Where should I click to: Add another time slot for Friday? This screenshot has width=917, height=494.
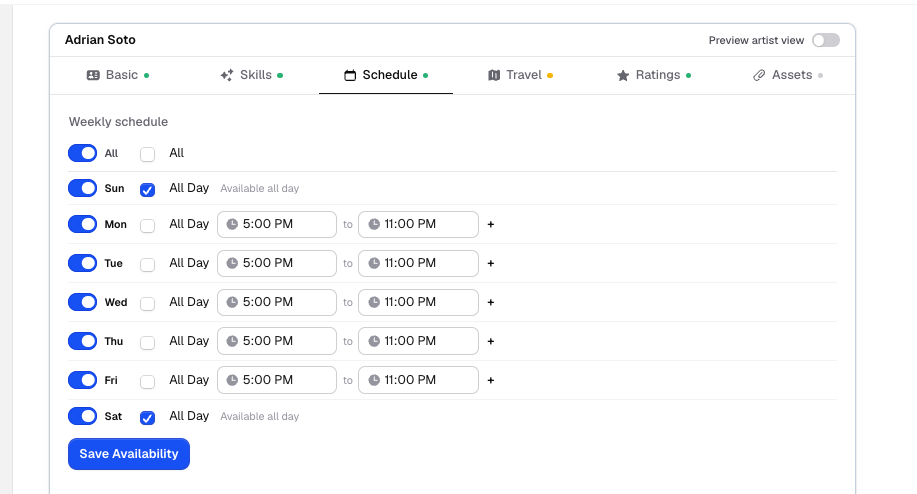[491, 381]
